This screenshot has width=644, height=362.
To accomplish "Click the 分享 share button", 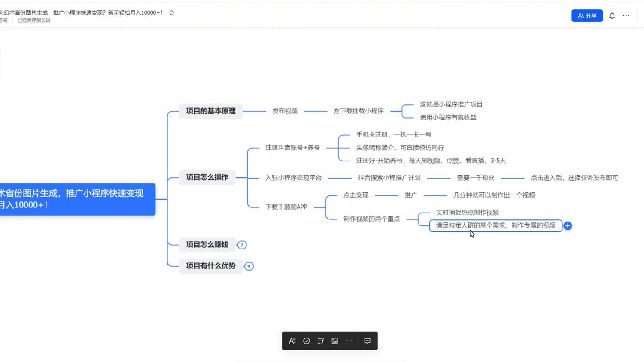I will [587, 15].
